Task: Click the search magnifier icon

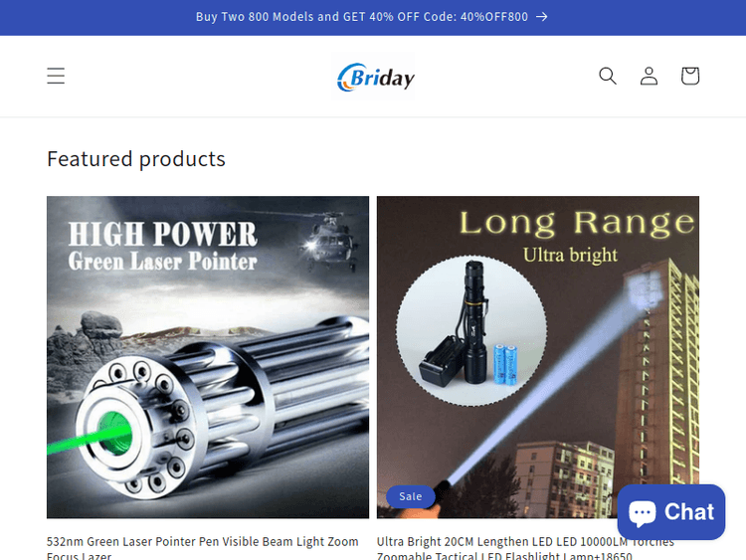Action: tap(608, 76)
